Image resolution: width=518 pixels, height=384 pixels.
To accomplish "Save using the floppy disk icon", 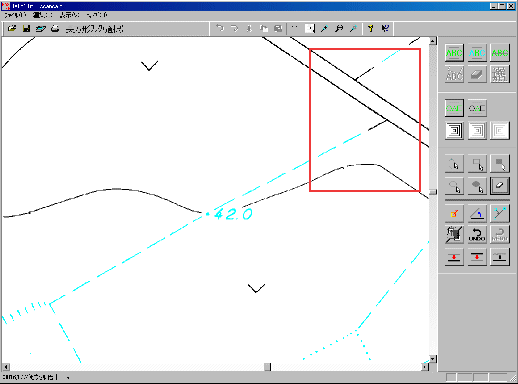I will tap(26, 29).
